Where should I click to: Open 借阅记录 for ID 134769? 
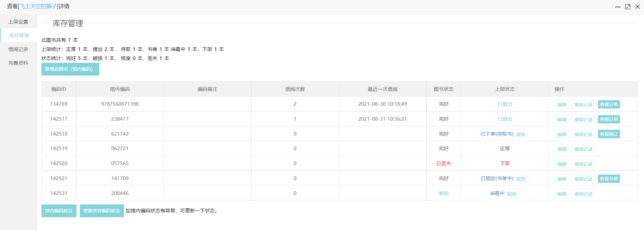click(583, 104)
